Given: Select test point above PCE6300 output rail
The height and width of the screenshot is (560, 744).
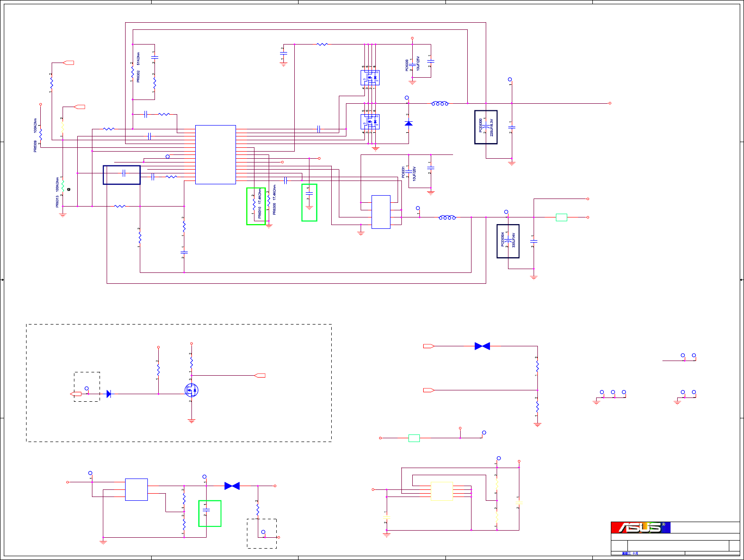Looking at the screenshot, I should click(x=510, y=81).
